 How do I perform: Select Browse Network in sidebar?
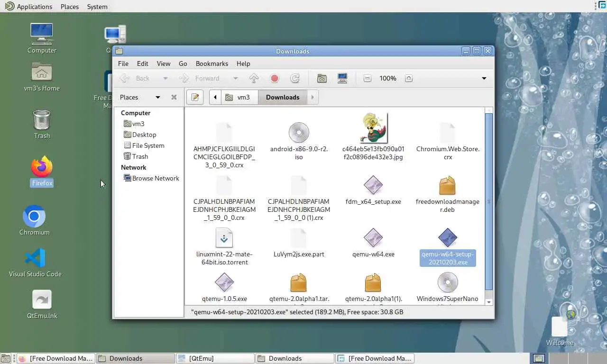click(151, 178)
